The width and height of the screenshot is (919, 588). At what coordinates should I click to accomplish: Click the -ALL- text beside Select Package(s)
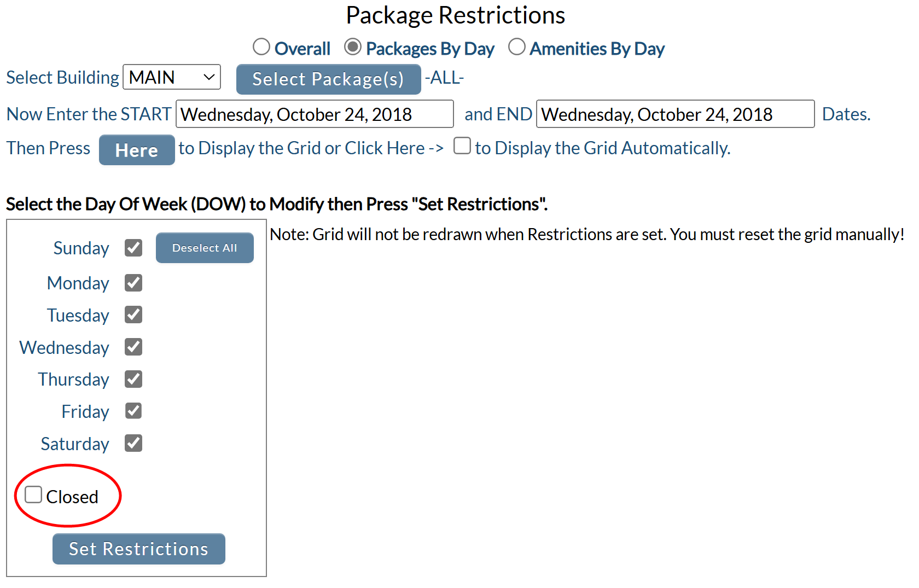(444, 78)
